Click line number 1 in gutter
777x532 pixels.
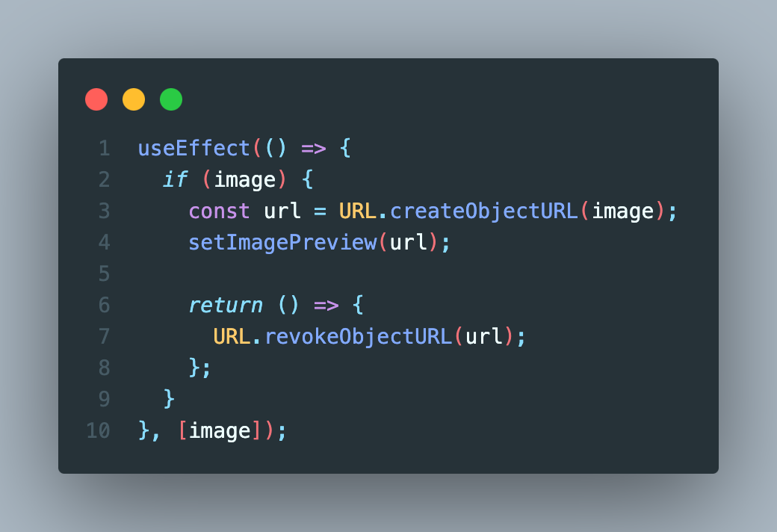click(104, 148)
